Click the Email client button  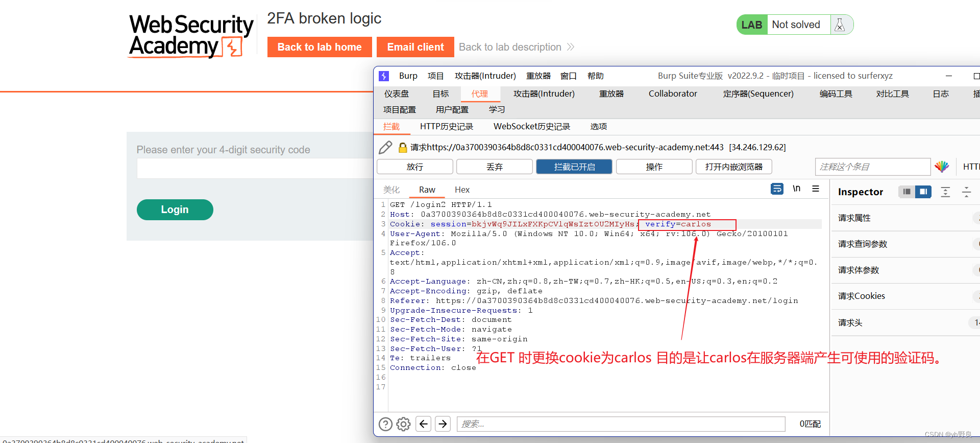click(x=415, y=47)
